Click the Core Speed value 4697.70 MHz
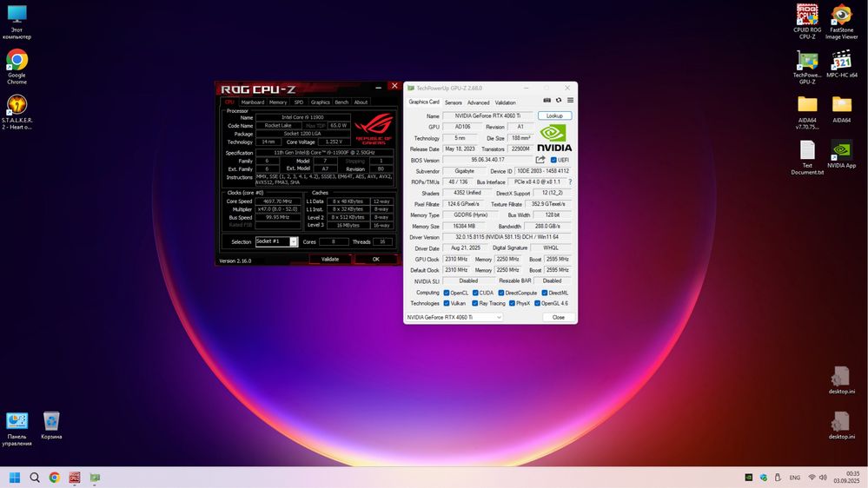Image resolution: width=868 pixels, height=488 pixels. (x=278, y=201)
